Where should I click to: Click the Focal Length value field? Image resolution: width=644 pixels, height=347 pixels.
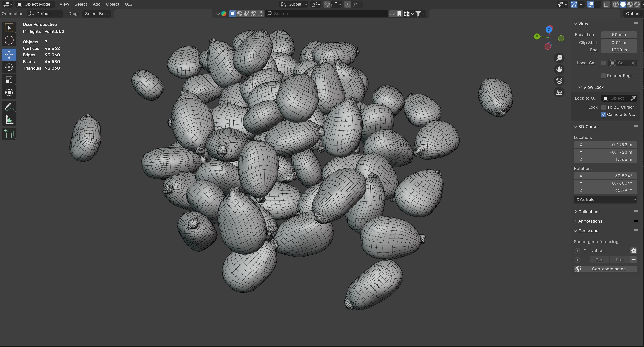pyautogui.click(x=619, y=35)
